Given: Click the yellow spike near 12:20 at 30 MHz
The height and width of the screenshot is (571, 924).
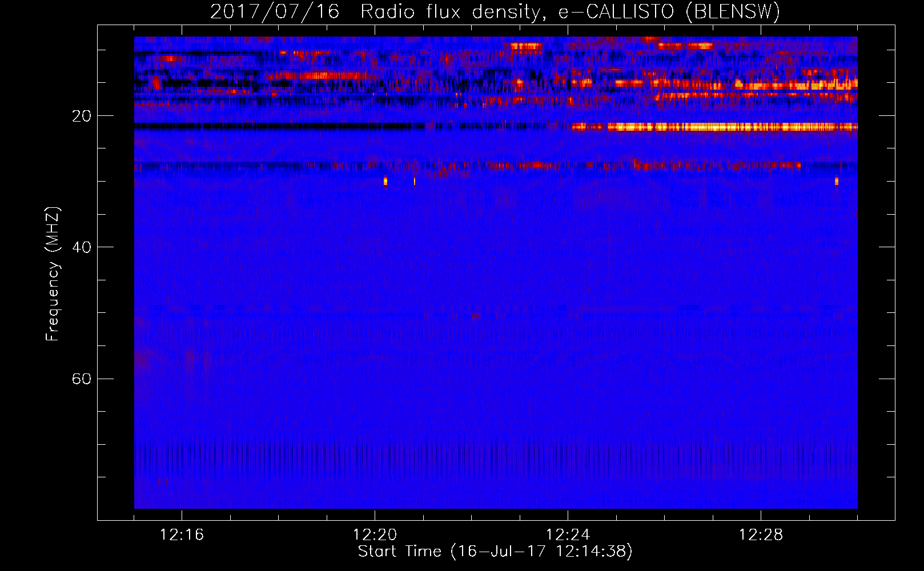Looking at the screenshot, I should (x=385, y=181).
